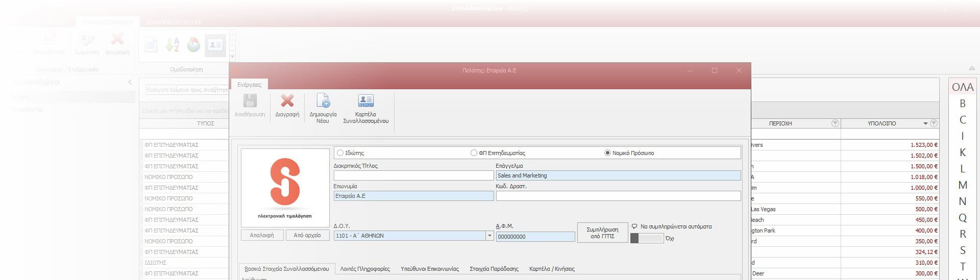The height and width of the screenshot is (280, 980).
Task: Toggle the auto-fill Όχι switch
Action: [x=647, y=238]
